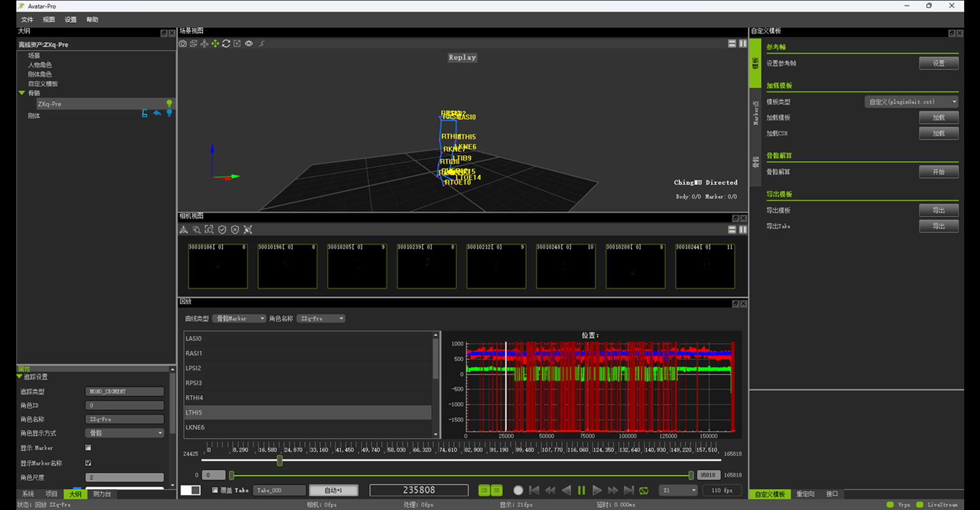
Task: Open the 模板类型 pluginGait dropdown
Action: (x=911, y=102)
